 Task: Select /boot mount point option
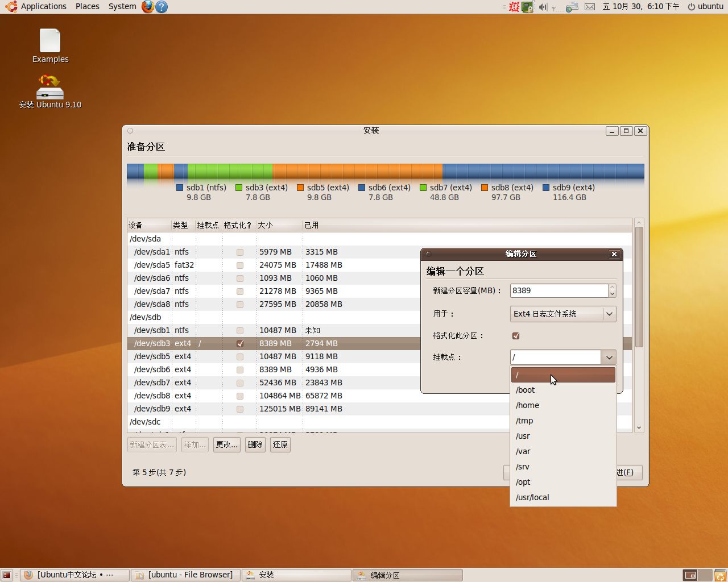[563, 390]
